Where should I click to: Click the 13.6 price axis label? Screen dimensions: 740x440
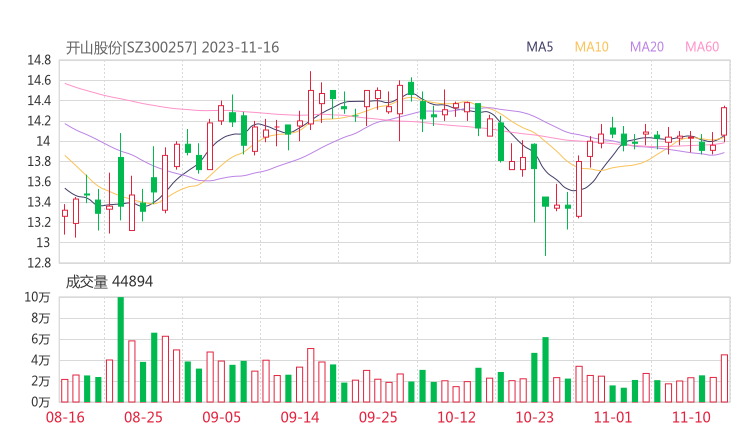click(x=39, y=182)
